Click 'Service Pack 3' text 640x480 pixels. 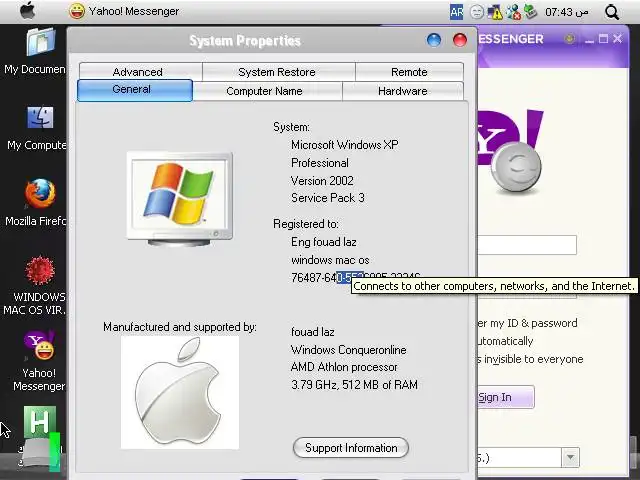pyautogui.click(x=328, y=198)
